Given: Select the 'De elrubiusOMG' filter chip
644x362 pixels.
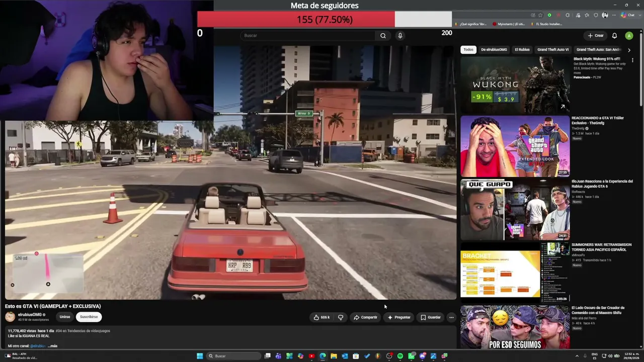Looking at the screenshot, I should [494, 50].
